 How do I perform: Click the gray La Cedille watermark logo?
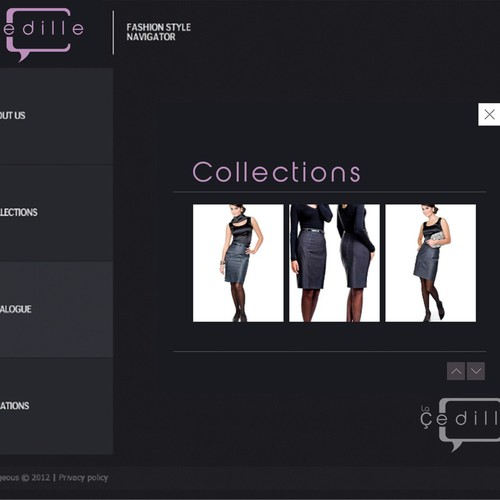pos(460,424)
